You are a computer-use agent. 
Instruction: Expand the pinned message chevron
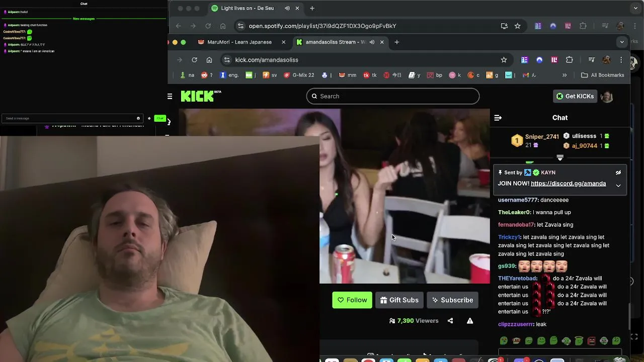[x=618, y=185]
